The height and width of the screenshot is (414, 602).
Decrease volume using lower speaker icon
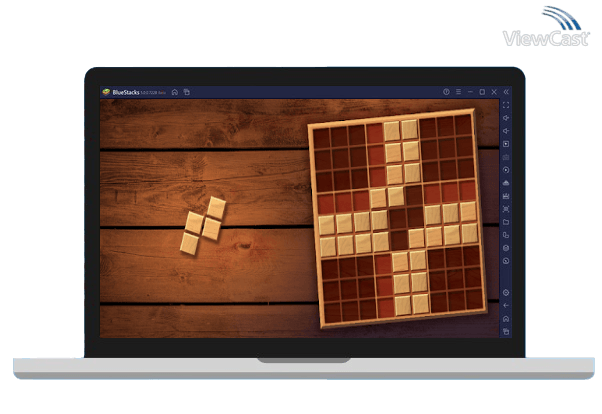pyautogui.click(x=506, y=131)
